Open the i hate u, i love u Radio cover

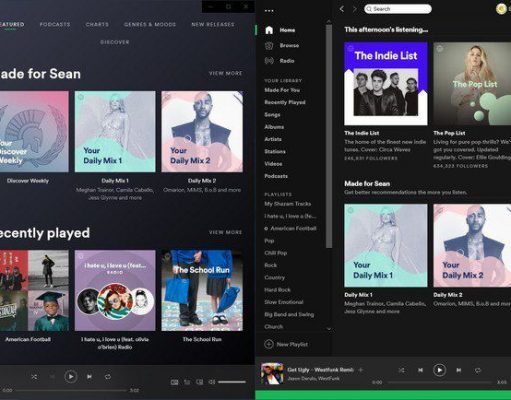coord(115,291)
